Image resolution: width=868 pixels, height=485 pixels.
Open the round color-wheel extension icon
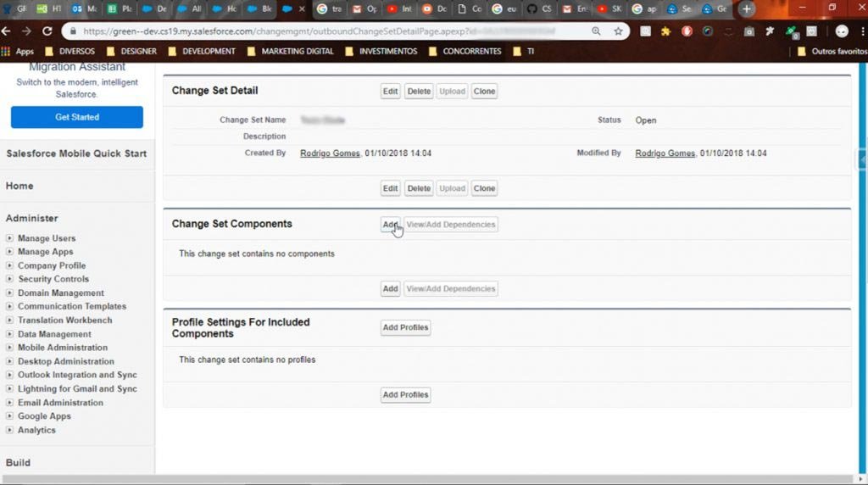(x=708, y=31)
